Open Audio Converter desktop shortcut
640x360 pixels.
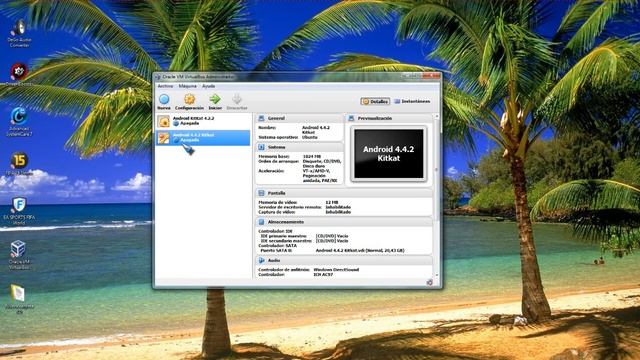19,33
